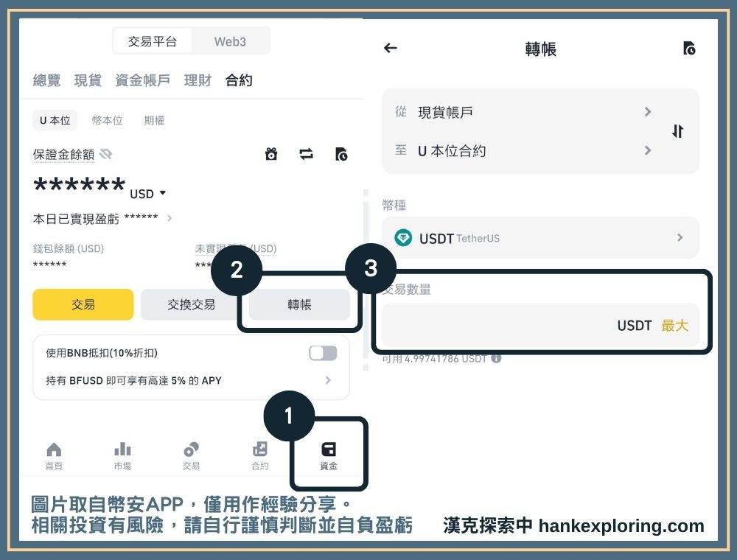Open the BFUSD APY promotion chevron
Image resolution: width=737 pixels, height=560 pixels.
(x=328, y=380)
